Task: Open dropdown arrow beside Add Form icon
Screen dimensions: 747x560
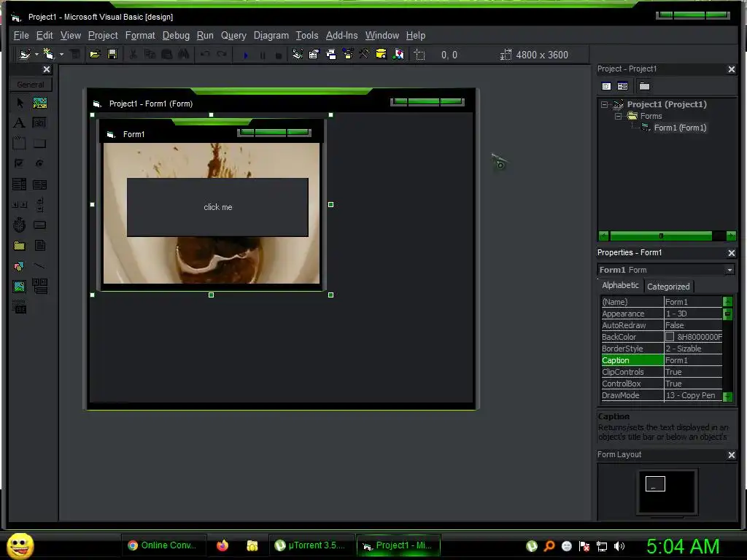Action: (x=61, y=54)
